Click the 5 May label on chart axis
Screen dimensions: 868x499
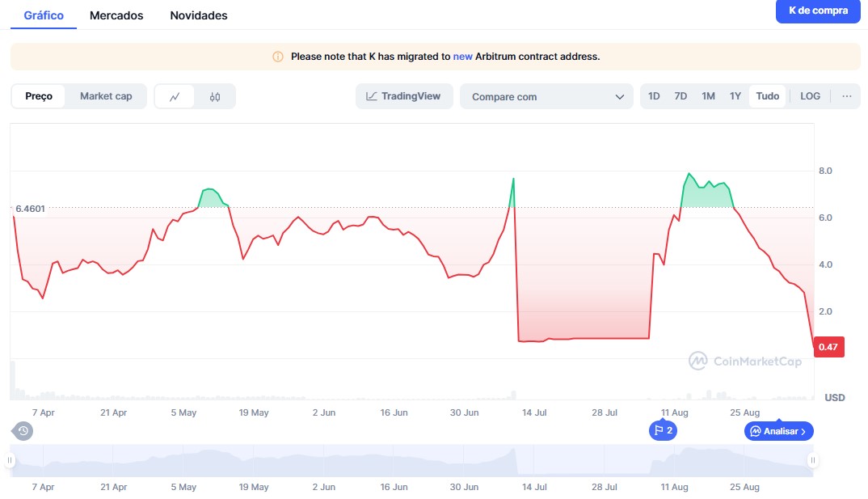click(x=183, y=412)
